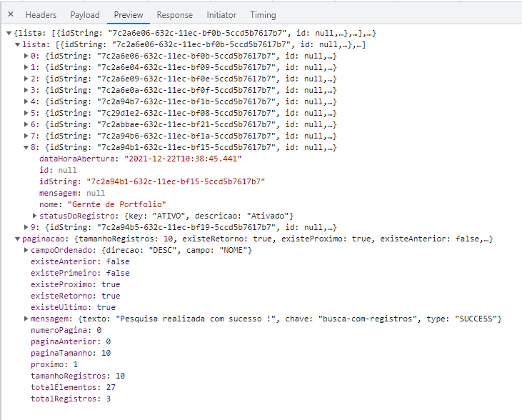Image resolution: width=522 pixels, height=420 pixels.
Task: Click the "busca-com-registros" chave value
Action: coord(368,319)
